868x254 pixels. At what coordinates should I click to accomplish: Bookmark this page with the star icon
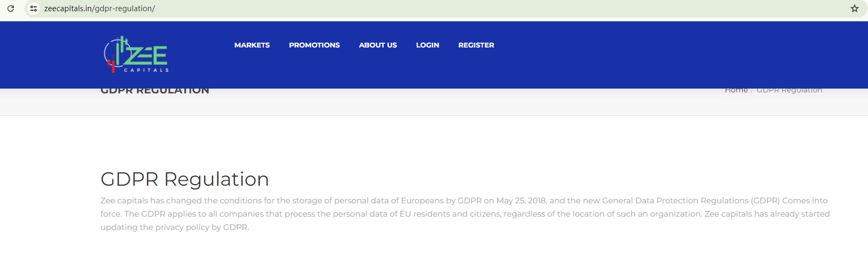(x=855, y=9)
